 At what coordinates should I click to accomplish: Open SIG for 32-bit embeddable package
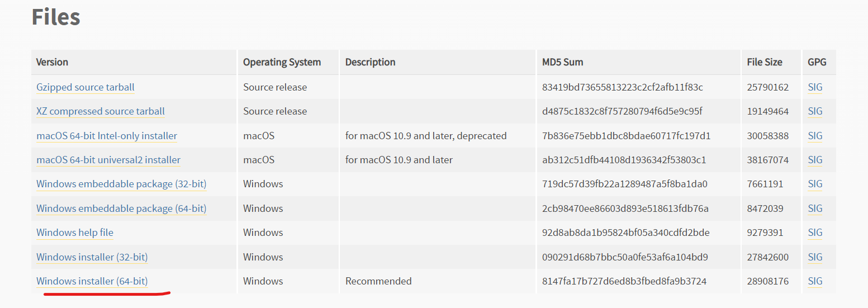pos(815,184)
